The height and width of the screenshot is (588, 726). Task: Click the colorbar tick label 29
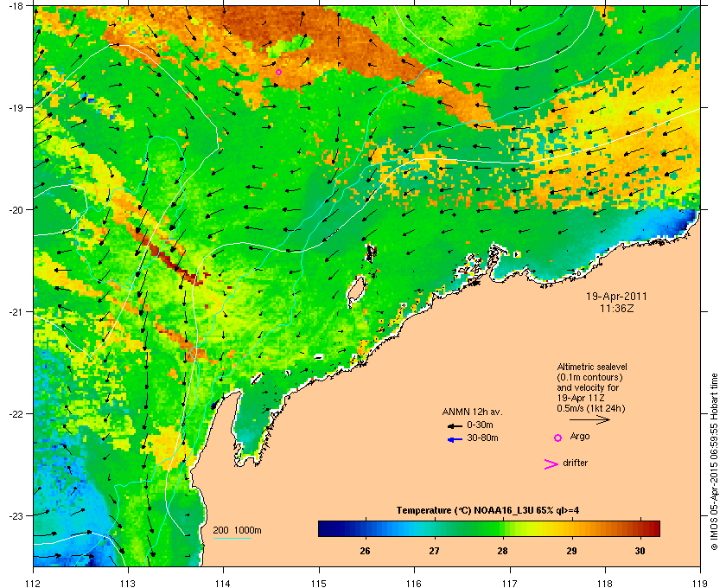point(571,551)
